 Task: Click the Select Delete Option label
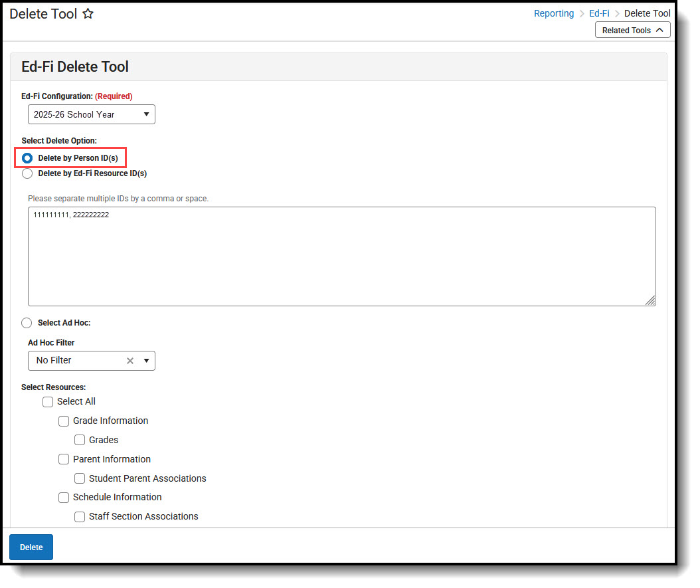pos(59,141)
